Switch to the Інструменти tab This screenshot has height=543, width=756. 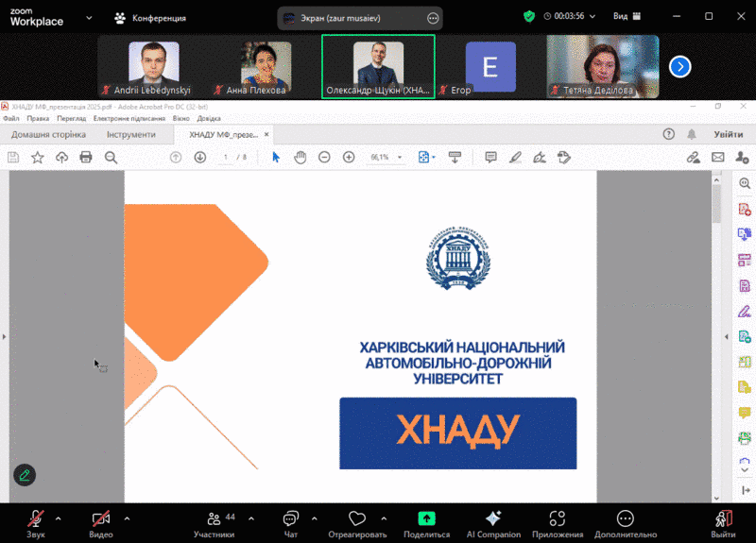[x=131, y=134]
